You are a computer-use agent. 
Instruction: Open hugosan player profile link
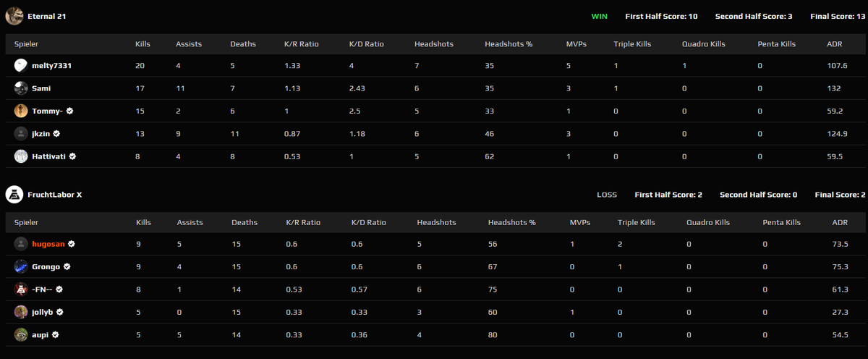point(48,244)
